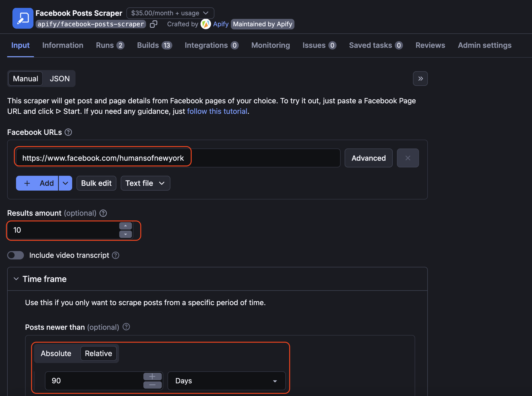Image resolution: width=532 pixels, height=396 pixels.
Task: Toggle Include video transcript switch
Action: tap(16, 255)
